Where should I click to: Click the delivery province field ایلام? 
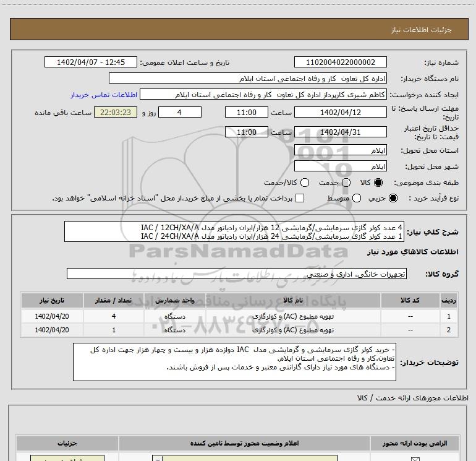coord(340,150)
